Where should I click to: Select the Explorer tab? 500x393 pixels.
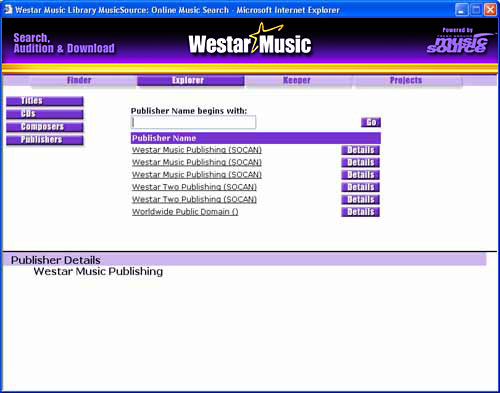(x=191, y=81)
